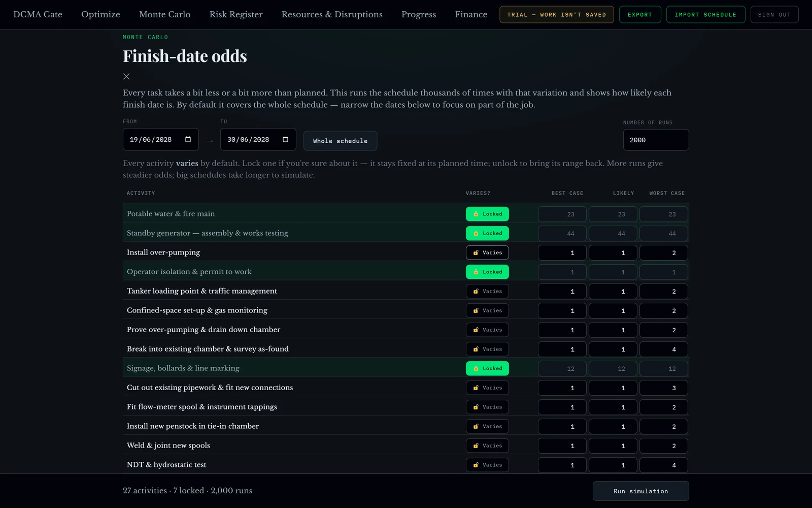The width and height of the screenshot is (812, 508).
Task: Lock Weld & joint new spools
Action: pos(487,446)
